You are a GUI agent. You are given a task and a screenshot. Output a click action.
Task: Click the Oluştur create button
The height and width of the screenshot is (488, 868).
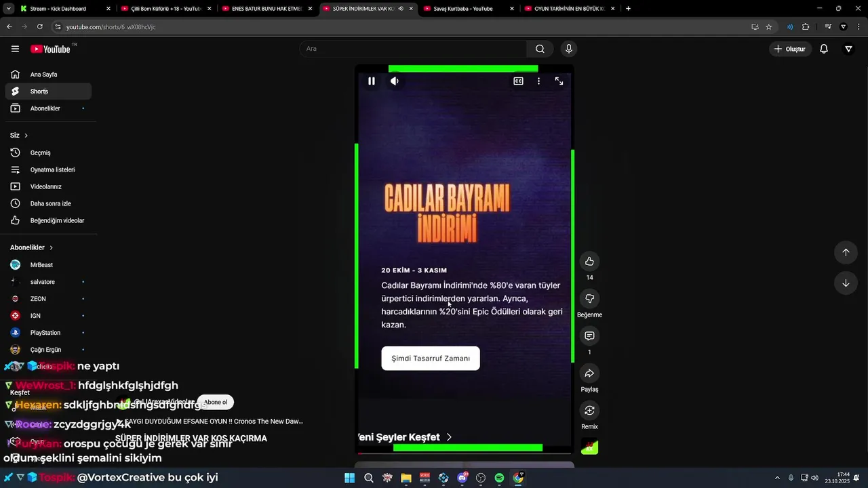tap(791, 49)
